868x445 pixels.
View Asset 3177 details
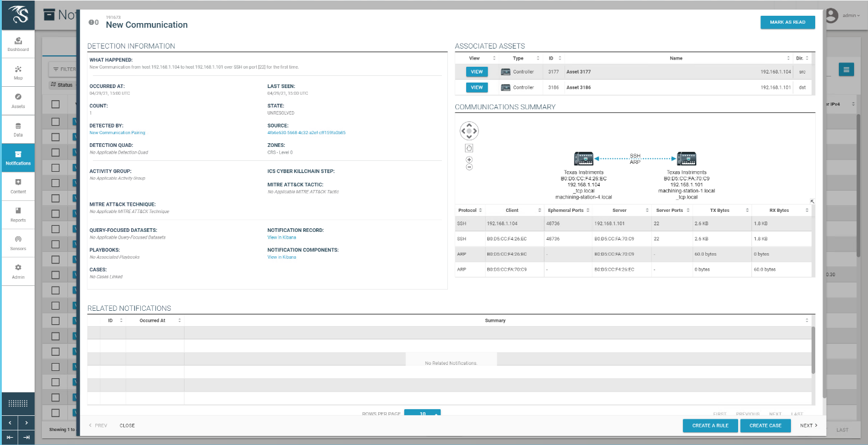477,72
